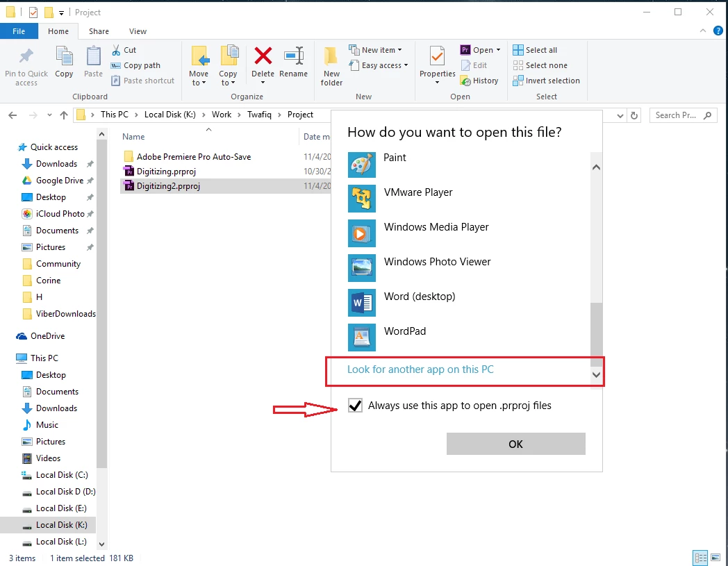The width and height of the screenshot is (728, 566).
Task: Click the Up arrow navigation button
Action: pyautogui.click(x=64, y=115)
